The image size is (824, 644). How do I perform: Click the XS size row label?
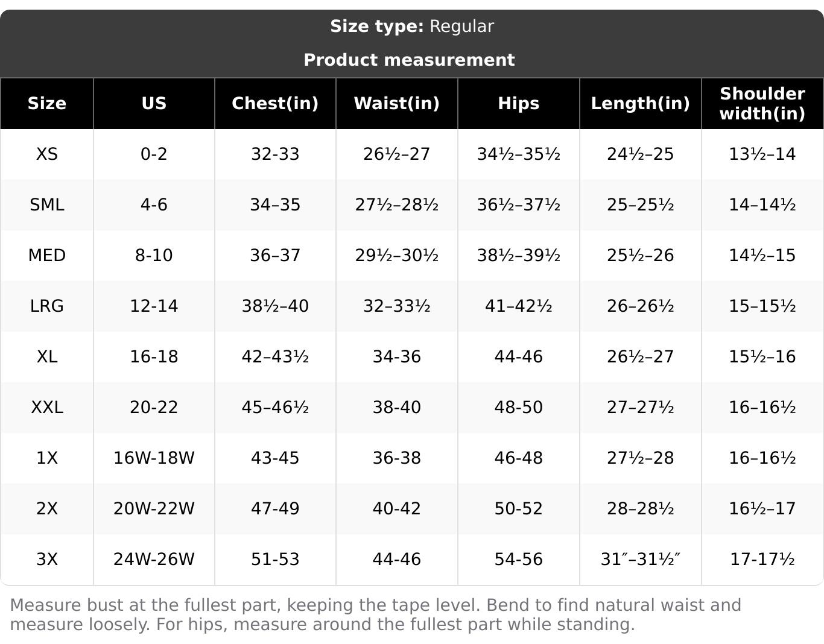47,154
